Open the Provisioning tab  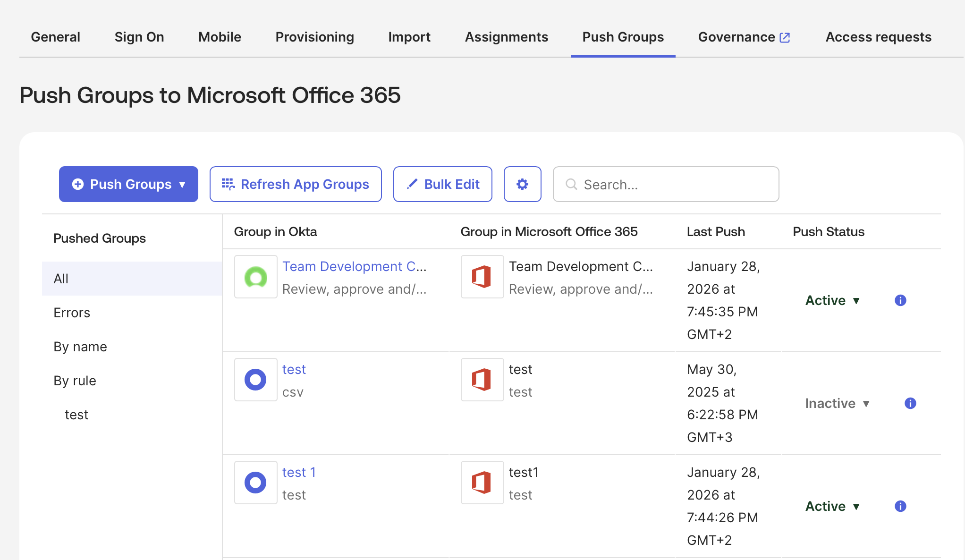coord(315,37)
